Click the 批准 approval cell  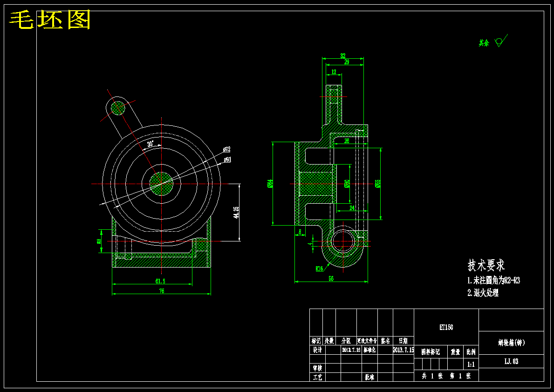pyautogui.click(x=369, y=378)
